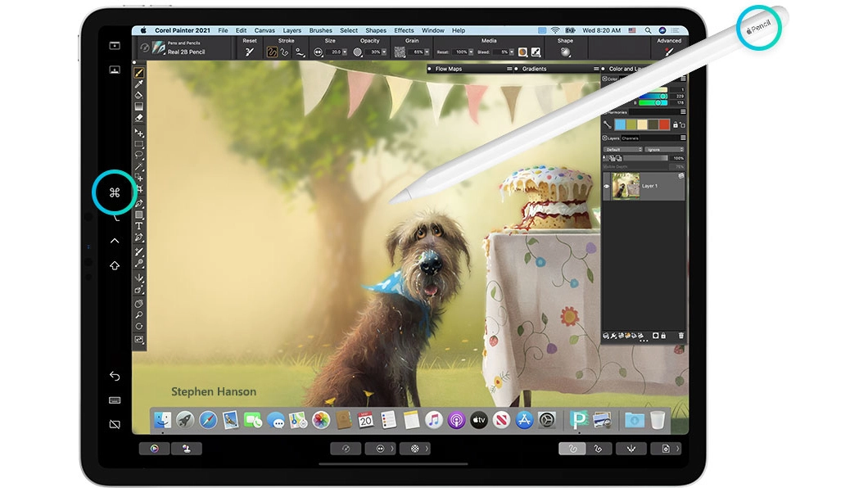868x488 pixels.
Task: Tap the Sidecar undo arrow
Action: (115, 377)
